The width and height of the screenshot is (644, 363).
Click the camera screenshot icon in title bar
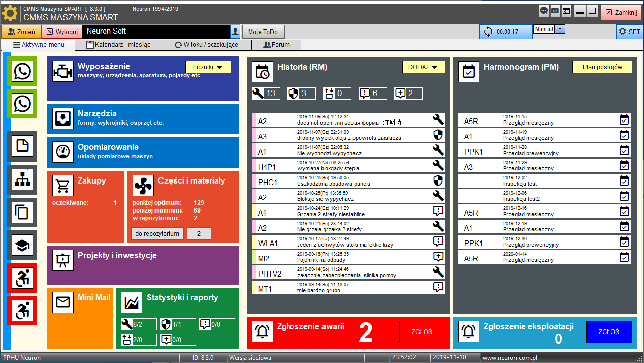click(555, 10)
